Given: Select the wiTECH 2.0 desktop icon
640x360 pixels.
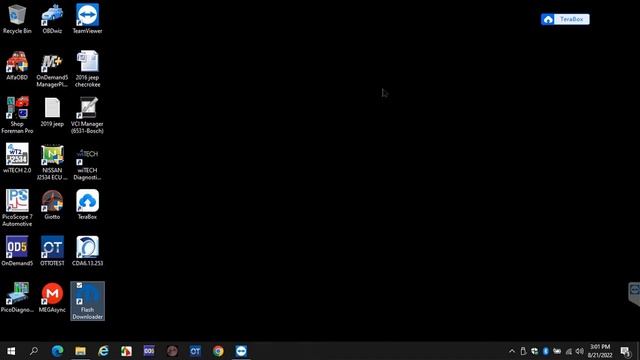Looking at the screenshot, I should (17, 158).
